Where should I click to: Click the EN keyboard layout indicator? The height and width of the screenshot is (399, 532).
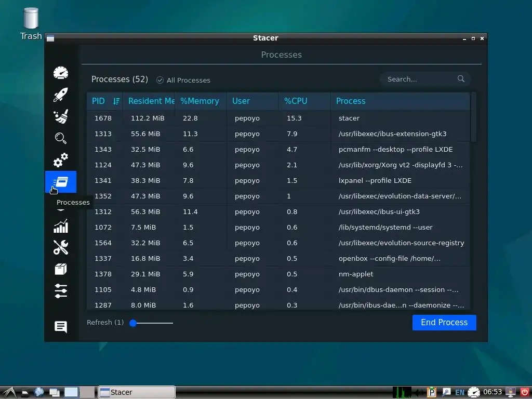pos(459,393)
